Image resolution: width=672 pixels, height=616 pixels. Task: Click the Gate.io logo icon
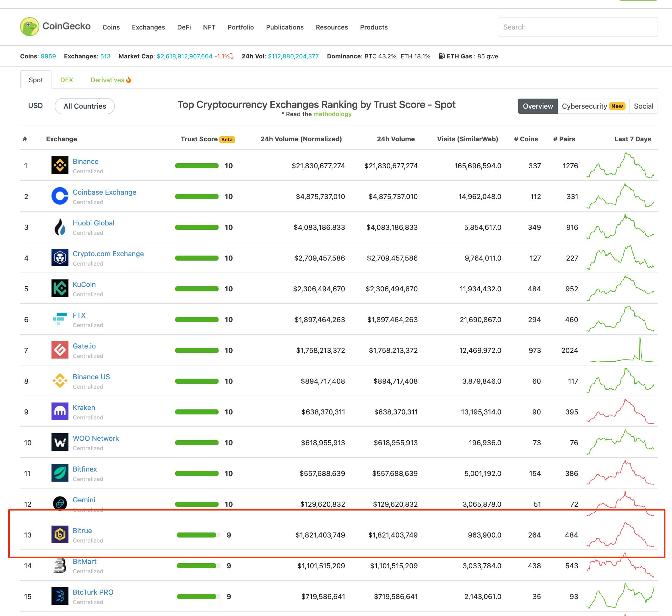60,350
